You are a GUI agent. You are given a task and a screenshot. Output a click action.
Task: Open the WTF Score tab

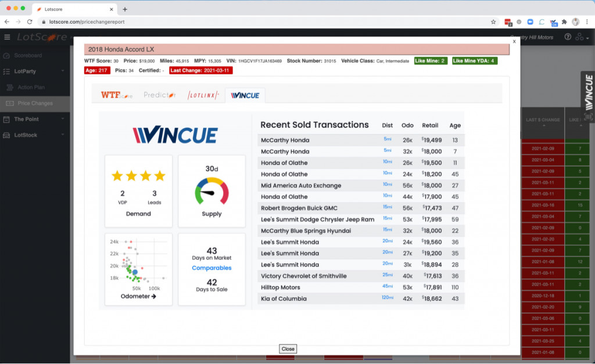tap(116, 95)
